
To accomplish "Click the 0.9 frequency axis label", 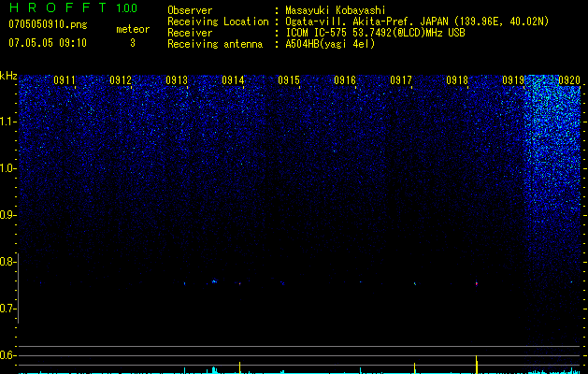I will click(7, 215).
